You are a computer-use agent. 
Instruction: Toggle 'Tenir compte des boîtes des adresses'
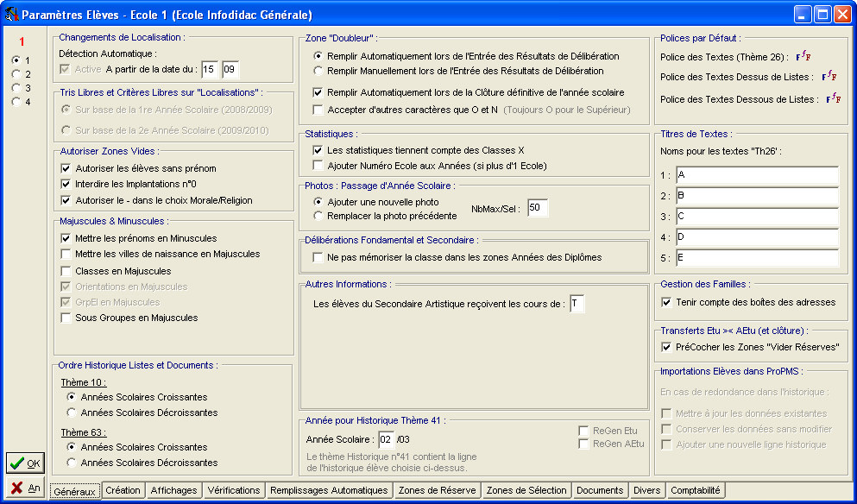(x=666, y=302)
